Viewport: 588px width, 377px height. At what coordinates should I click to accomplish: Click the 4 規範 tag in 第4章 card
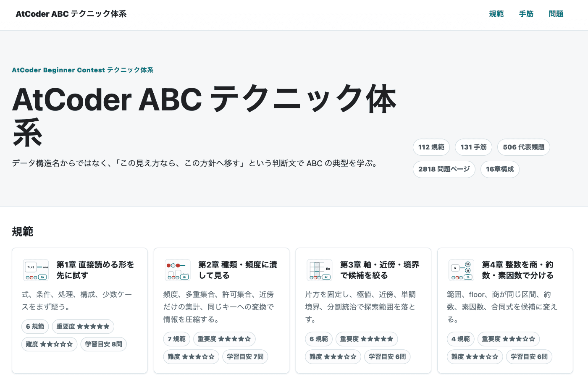461,339
